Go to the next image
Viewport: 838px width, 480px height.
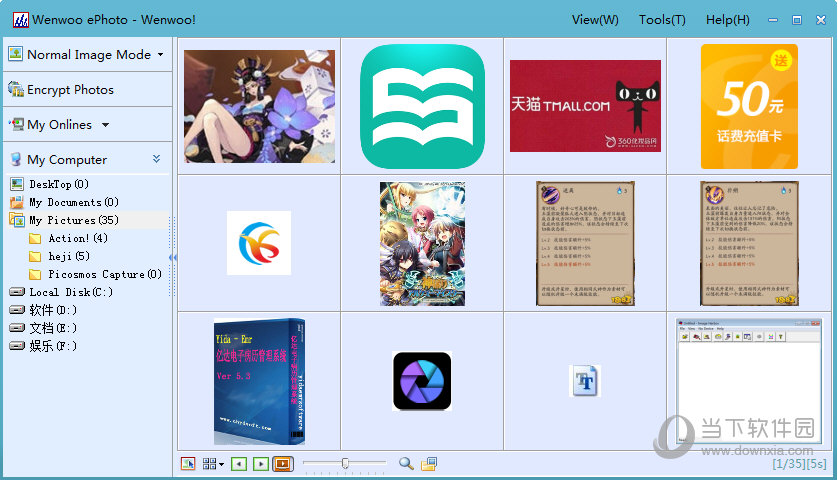point(261,463)
